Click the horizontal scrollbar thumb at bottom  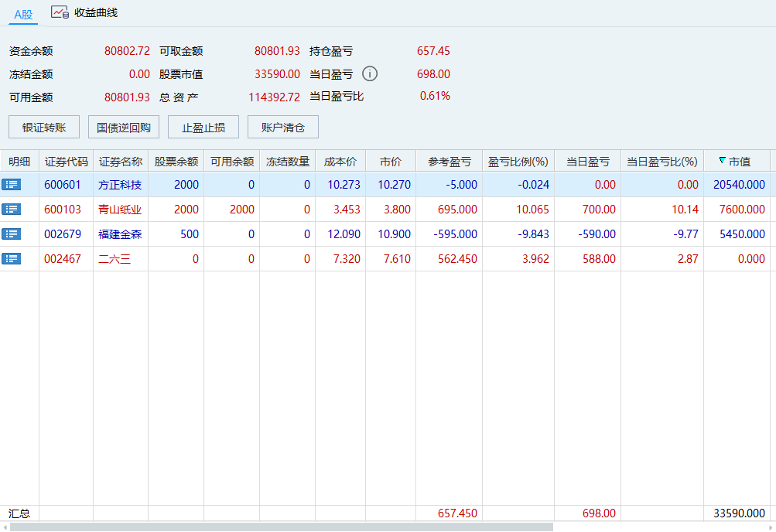pyautogui.click(x=281, y=527)
